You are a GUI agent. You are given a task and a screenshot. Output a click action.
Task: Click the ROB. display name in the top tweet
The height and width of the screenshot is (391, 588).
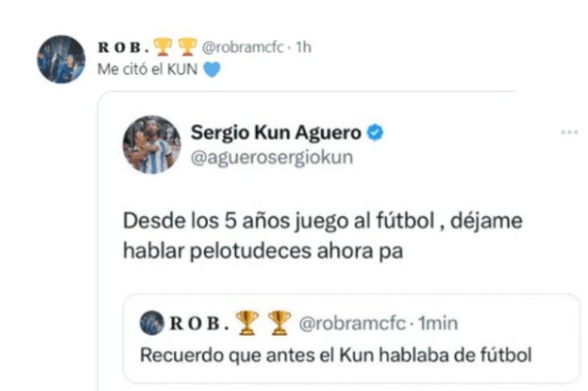(x=124, y=48)
